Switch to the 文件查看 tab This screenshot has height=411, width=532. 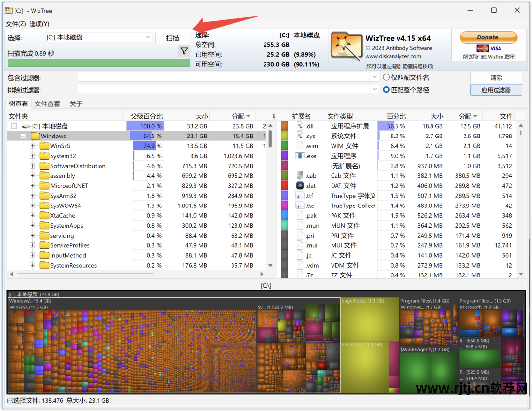(x=47, y=104)
